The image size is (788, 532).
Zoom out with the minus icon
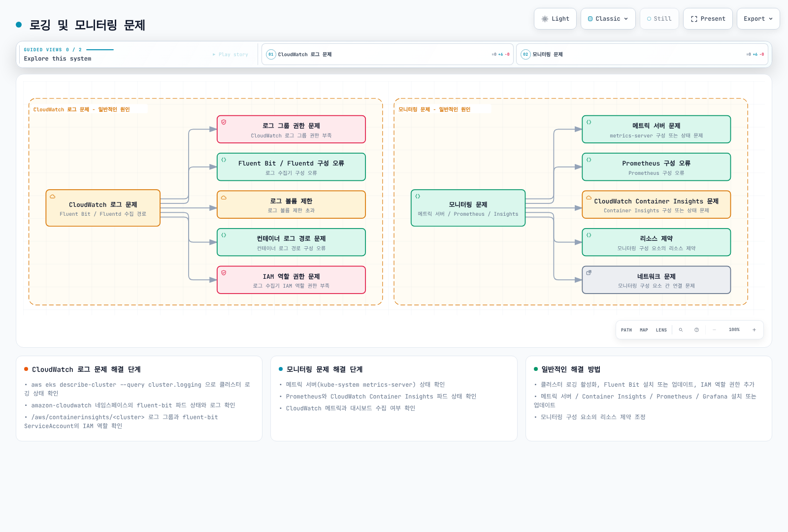[714, 330]
